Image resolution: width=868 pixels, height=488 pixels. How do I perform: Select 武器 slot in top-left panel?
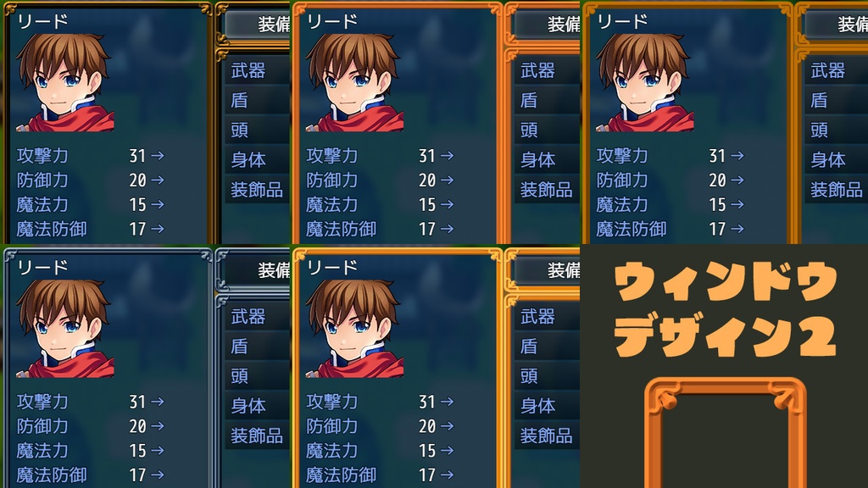point(258,70)
